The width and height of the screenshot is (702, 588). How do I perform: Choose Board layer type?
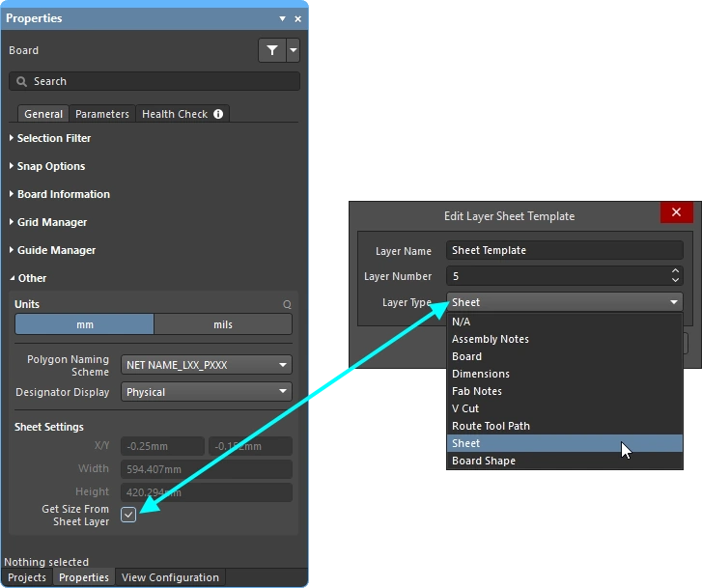565,356
